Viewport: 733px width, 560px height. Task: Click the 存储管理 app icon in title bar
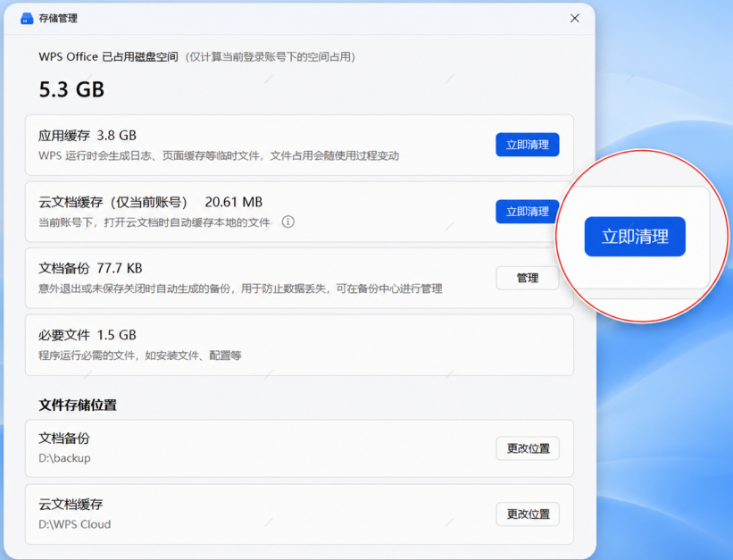27,18
